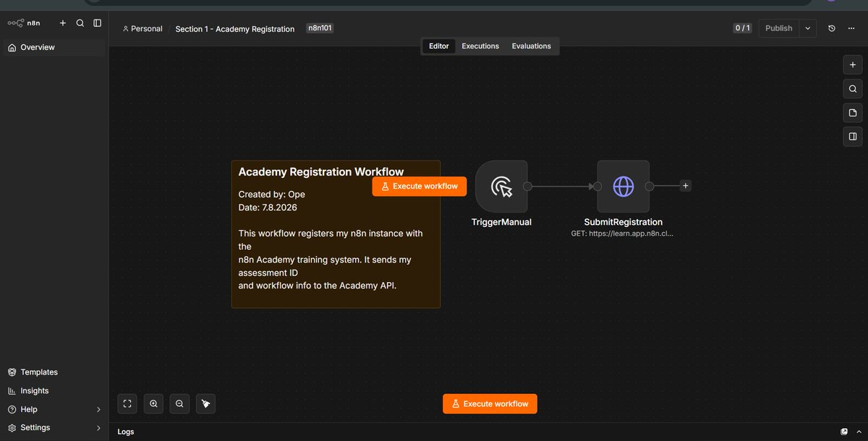Click Execute workflow button beside TriggerManual
This screenshot has height=441, width=868.
pyautogui.click(x=420, y=187)
